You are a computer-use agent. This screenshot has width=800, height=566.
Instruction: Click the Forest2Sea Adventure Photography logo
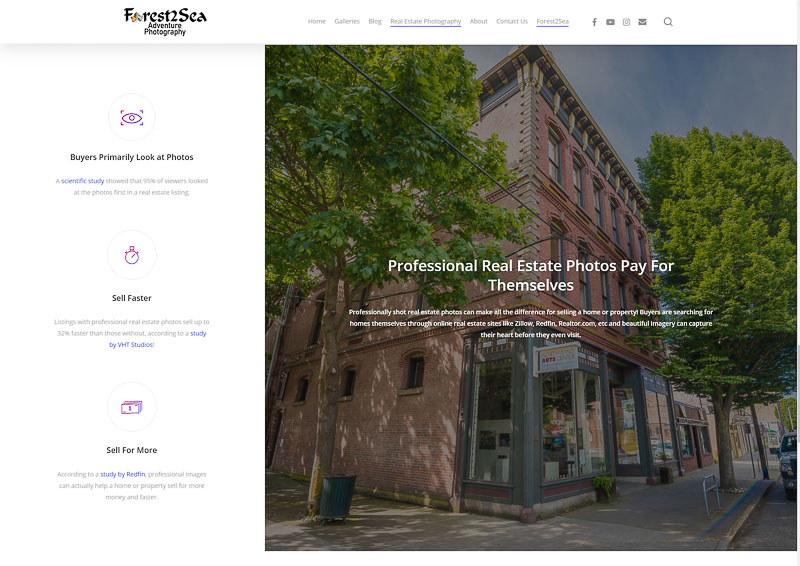coord(165,21)
